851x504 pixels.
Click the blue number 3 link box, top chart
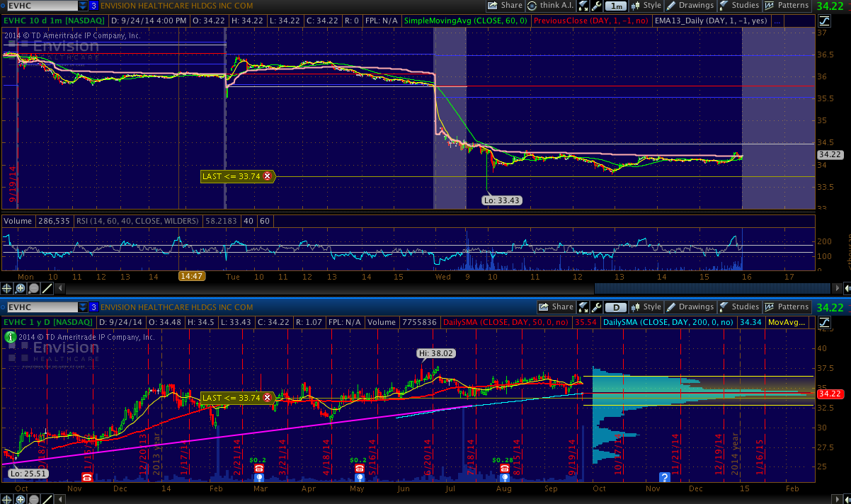93,6
